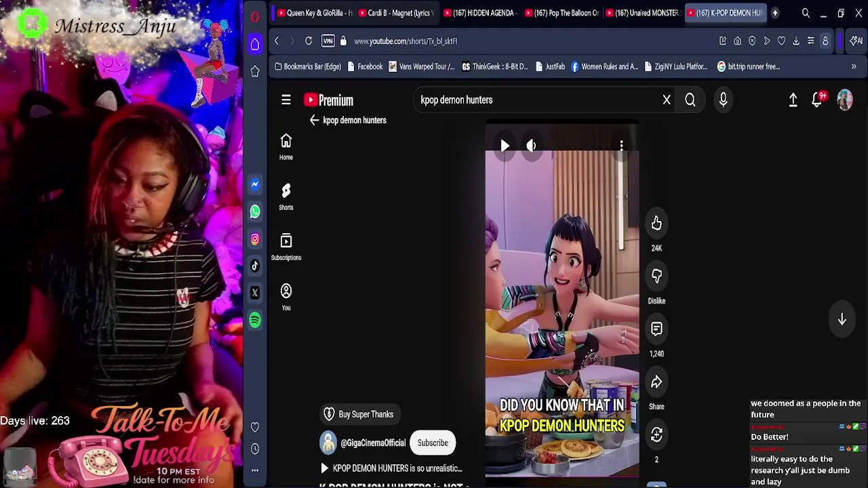Reload the page

(x=309, y=41)
